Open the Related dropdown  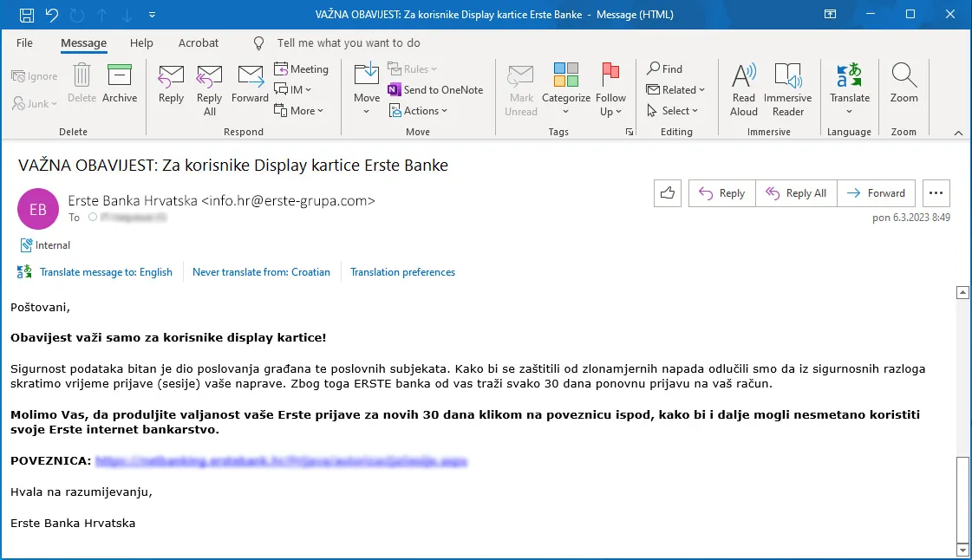coord(675,90)
